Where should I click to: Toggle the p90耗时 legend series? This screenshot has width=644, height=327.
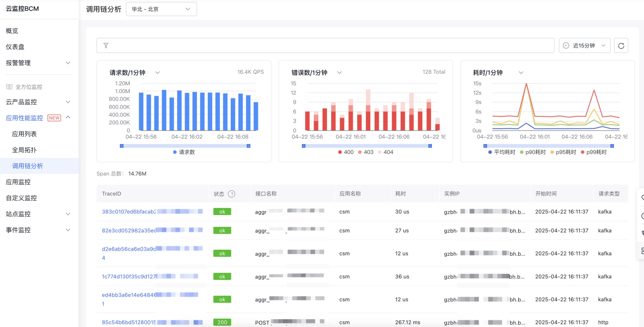point(533,152)
